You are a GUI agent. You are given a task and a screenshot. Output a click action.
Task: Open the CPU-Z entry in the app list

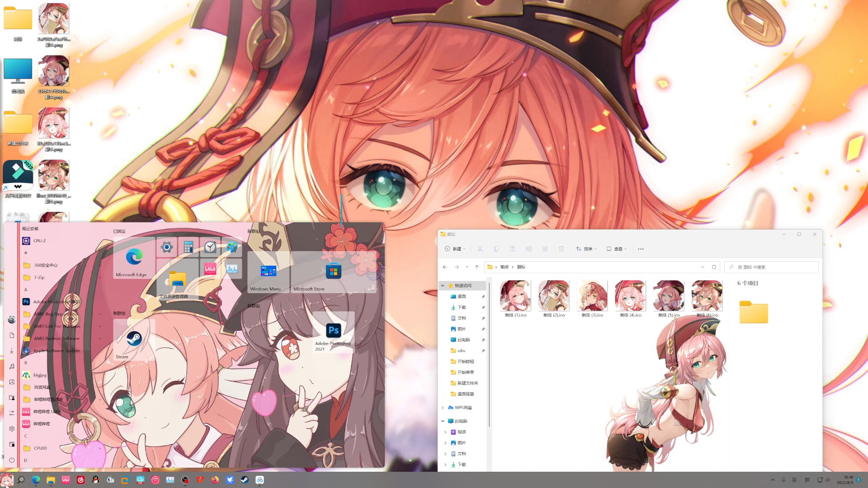pos(39,241)
